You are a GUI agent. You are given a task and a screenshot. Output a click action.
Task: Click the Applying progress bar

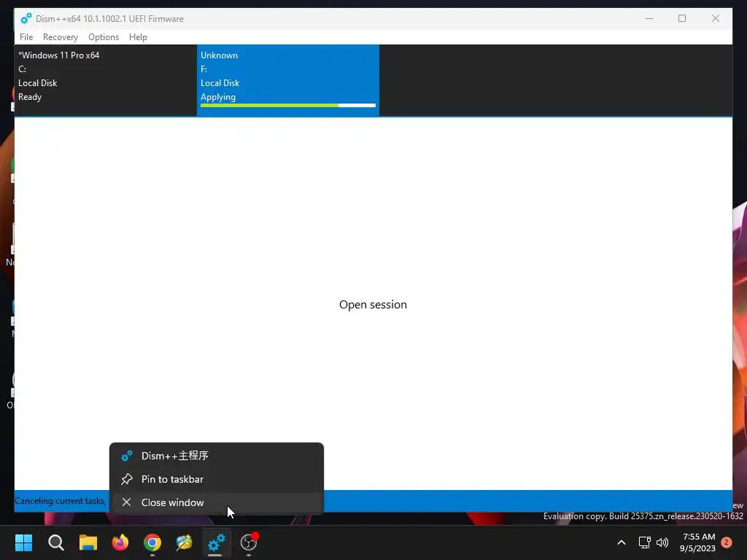(x=288, y=105)
